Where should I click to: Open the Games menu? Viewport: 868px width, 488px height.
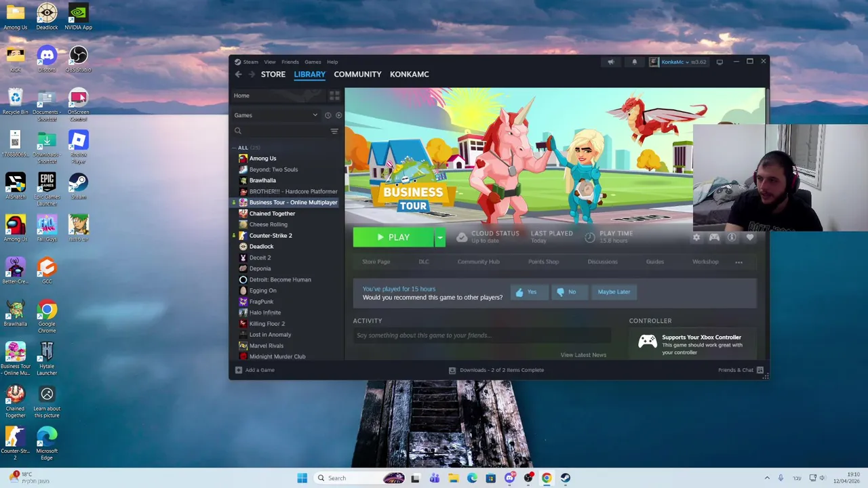[313, 62]
